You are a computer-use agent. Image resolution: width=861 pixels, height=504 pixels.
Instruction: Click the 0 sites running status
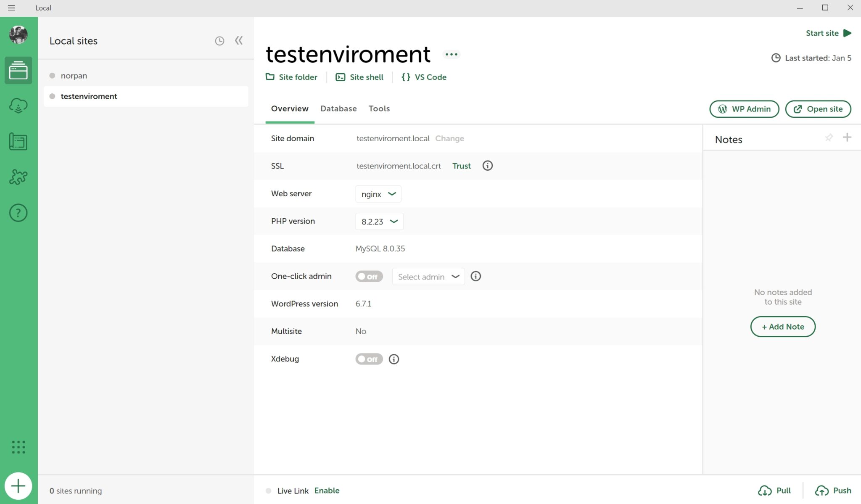click(76, 491)
